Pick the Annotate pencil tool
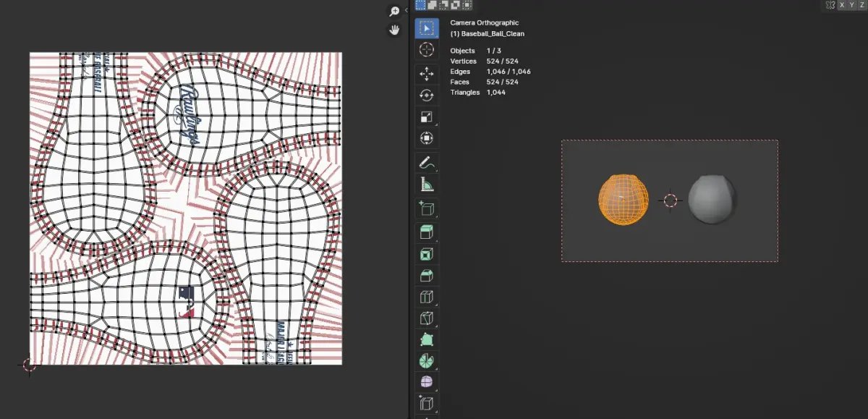868x419 pixels. point(426,162)
